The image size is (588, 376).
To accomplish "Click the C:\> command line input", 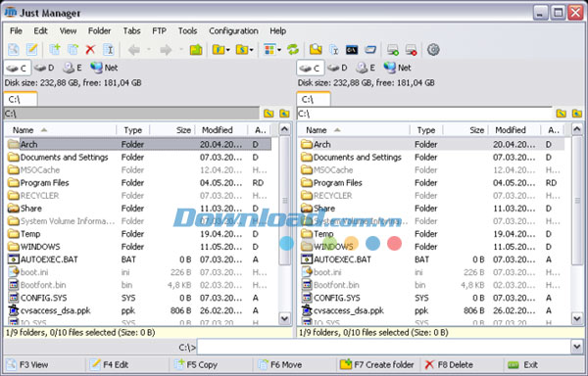I will tap(384, 347).
